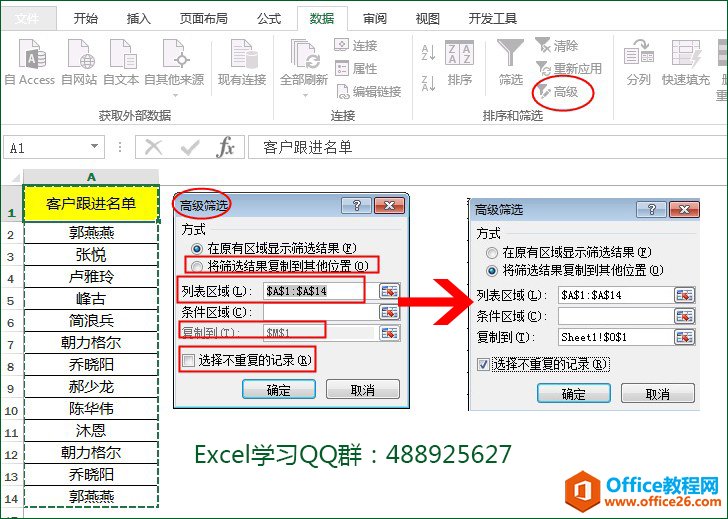Screen dimensions: 728x519
Task: Open Properties (属性) in ribbon
Action: (x=356, y=69)
